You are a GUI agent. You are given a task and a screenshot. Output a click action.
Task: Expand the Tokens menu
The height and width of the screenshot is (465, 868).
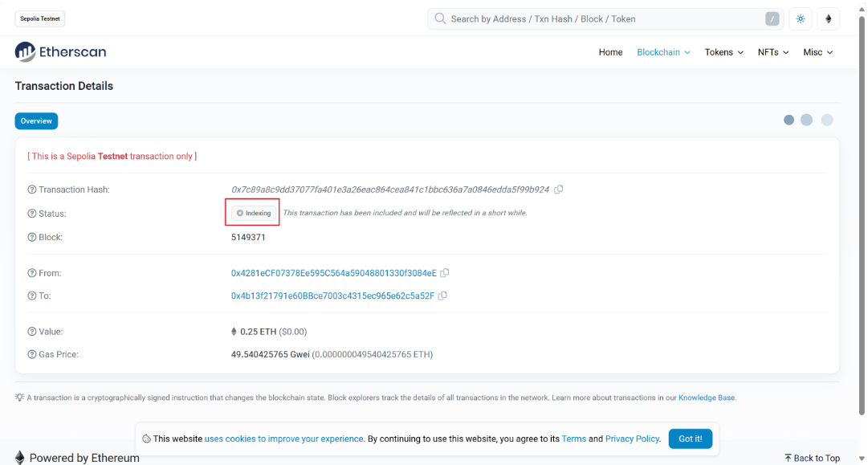pos(724,52)
